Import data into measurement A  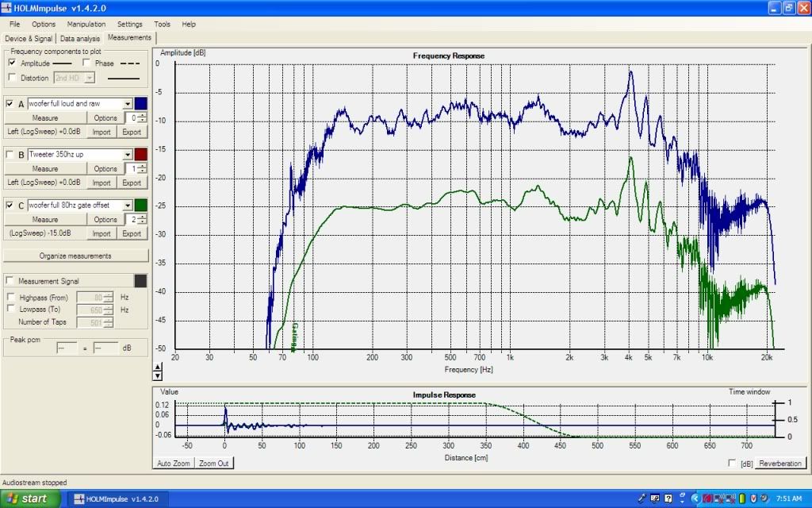point(101,133)
